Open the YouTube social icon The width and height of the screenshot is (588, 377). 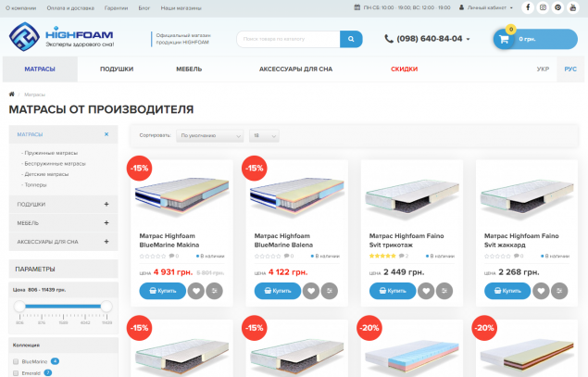(572, 7)
